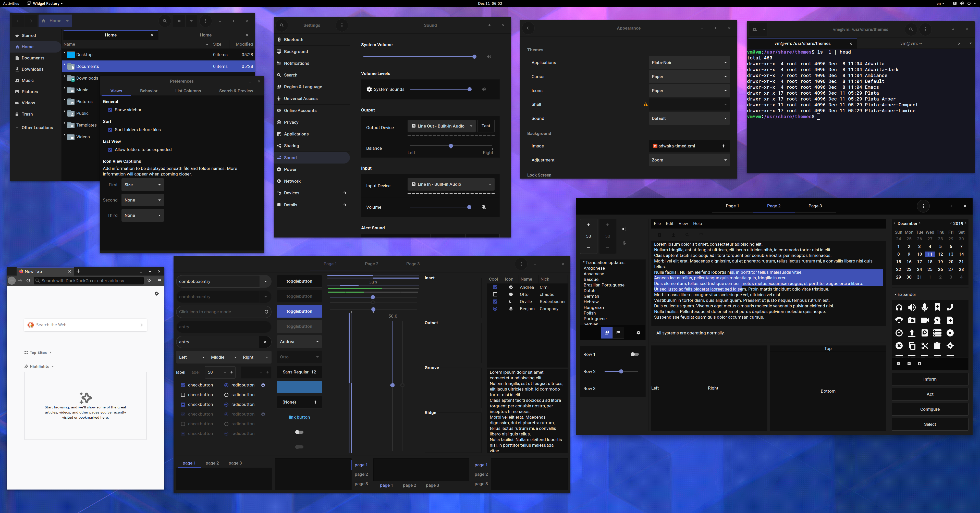Click the photo camera icon in icon grid
This screenshot has height=513, width=980.
coord(912,320)
